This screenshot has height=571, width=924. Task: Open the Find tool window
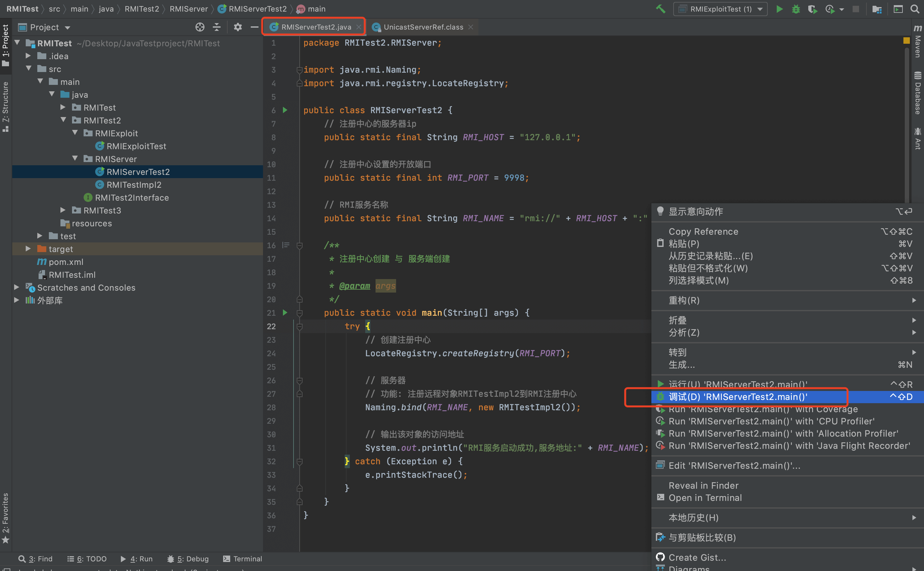(35, 558)
